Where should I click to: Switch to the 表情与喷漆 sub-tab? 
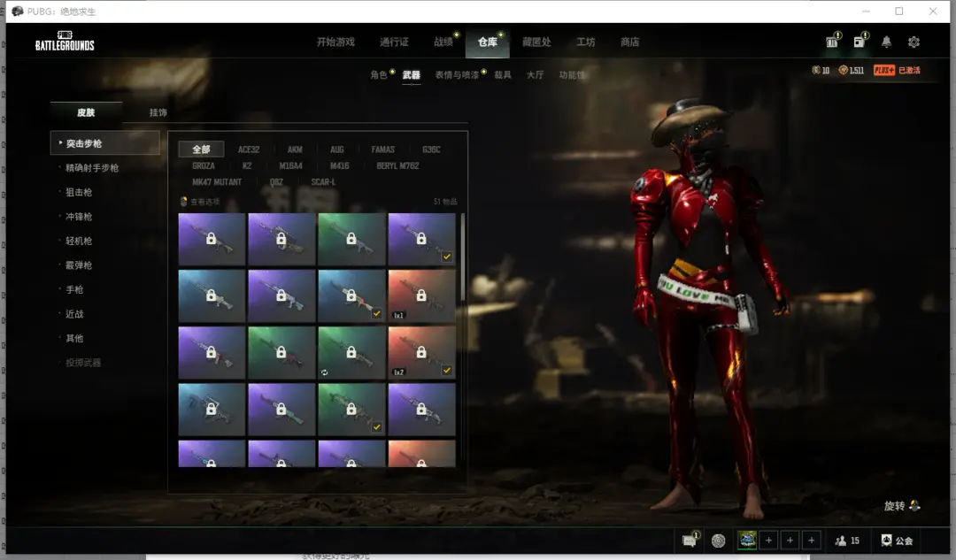coord(457,74)
